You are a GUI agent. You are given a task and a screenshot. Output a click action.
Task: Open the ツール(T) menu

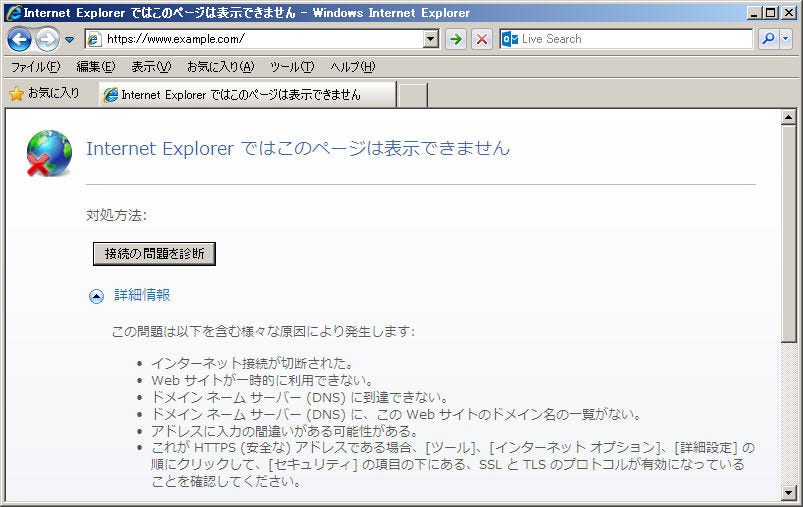[292, 67]
